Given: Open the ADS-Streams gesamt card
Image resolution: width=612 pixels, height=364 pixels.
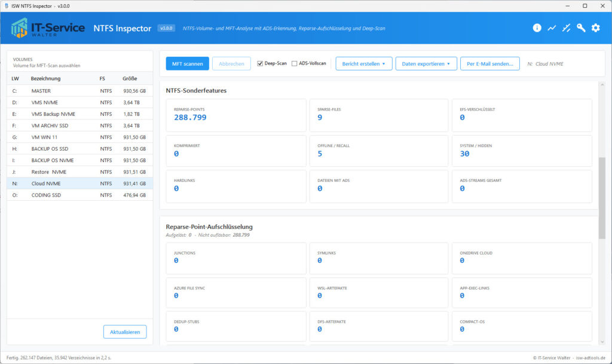Looking at the screenshot, I should [522, 186].
